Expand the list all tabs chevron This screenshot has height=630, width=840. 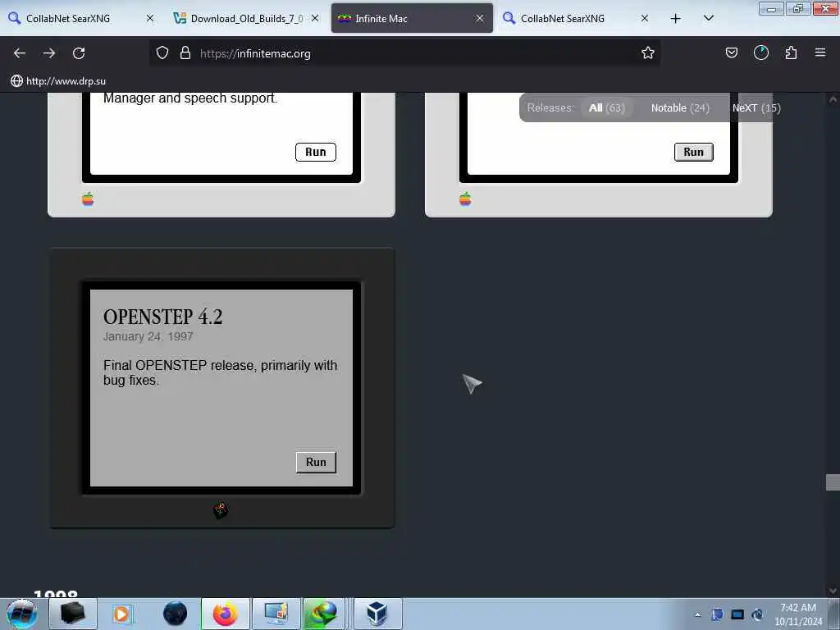(708, 18)
